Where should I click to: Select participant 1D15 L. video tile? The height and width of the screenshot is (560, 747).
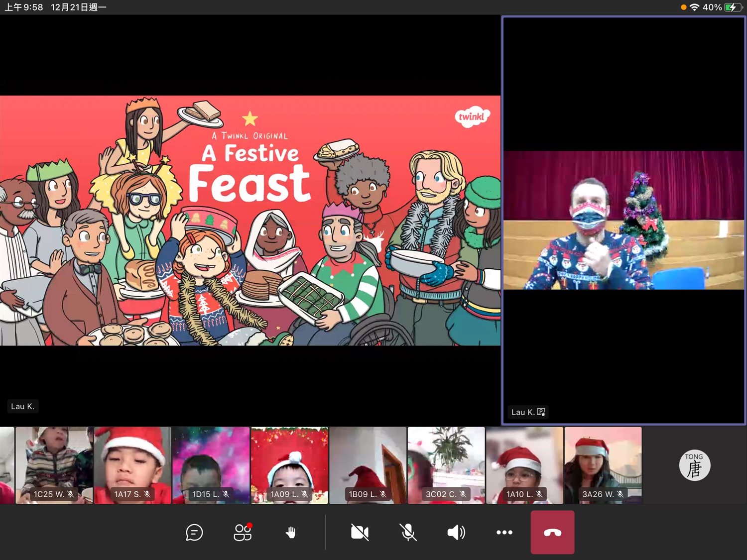[211, 465]
